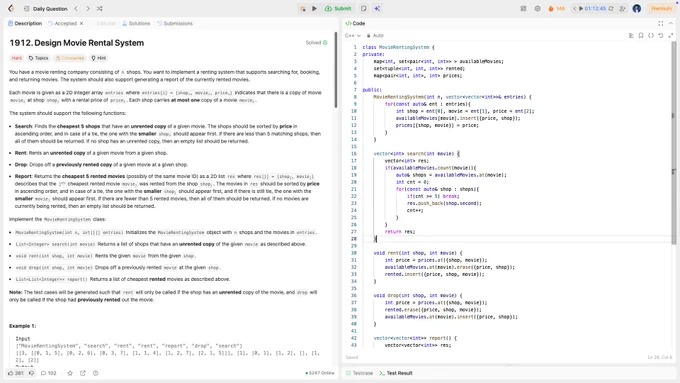680x383 pixels.
Task: Close the Accepted tab
Action: pyautogui.click(x=81, y=23)
